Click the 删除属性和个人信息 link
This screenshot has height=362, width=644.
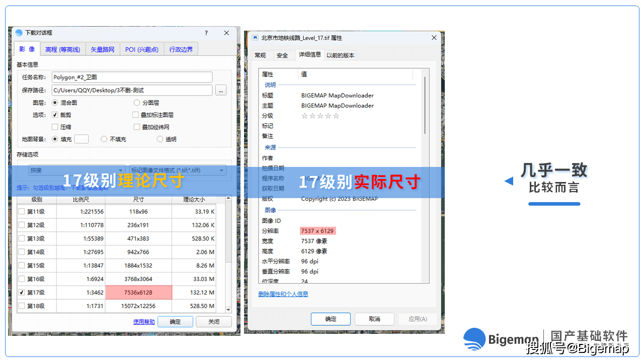(x=283, y=294)
